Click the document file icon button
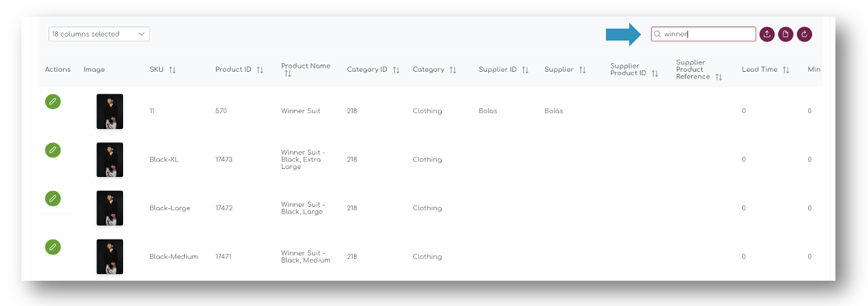 pos(786,34)
